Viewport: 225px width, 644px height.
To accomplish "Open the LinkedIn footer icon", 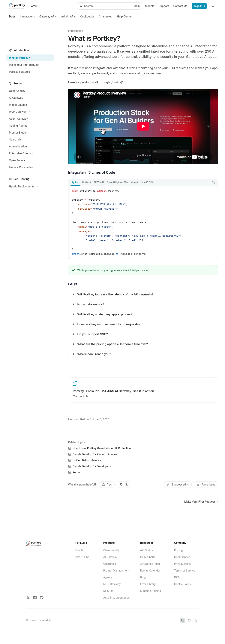I will [35, 597].
